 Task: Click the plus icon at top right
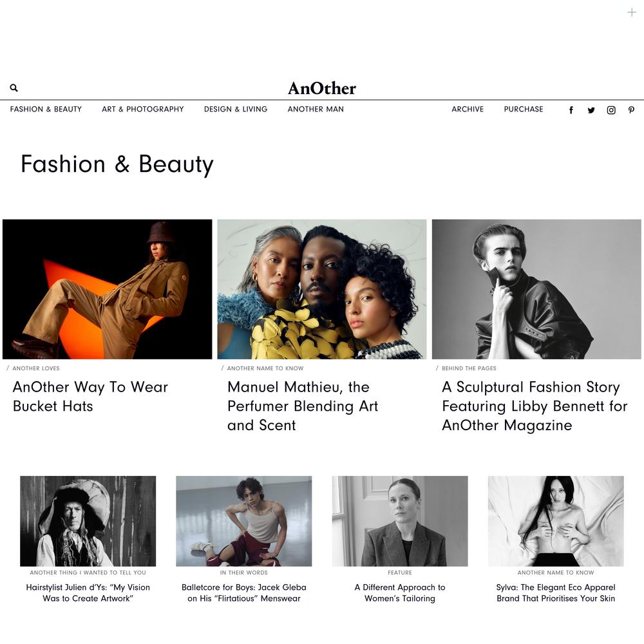coord(632,13)
